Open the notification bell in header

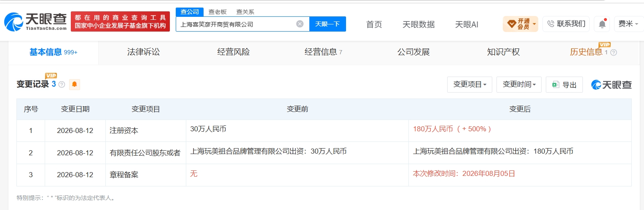pos(602,24)
